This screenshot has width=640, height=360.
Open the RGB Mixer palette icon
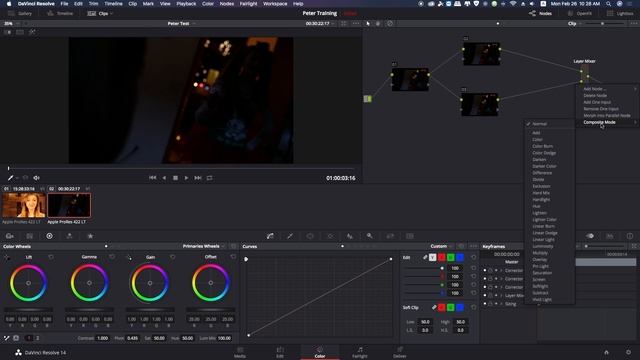point(69,236)
